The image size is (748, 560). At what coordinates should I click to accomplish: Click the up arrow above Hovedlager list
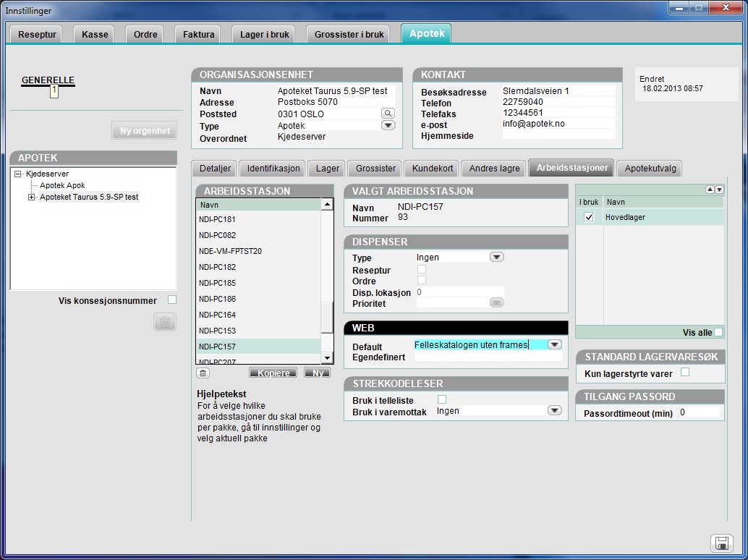[x=710, y=190]
